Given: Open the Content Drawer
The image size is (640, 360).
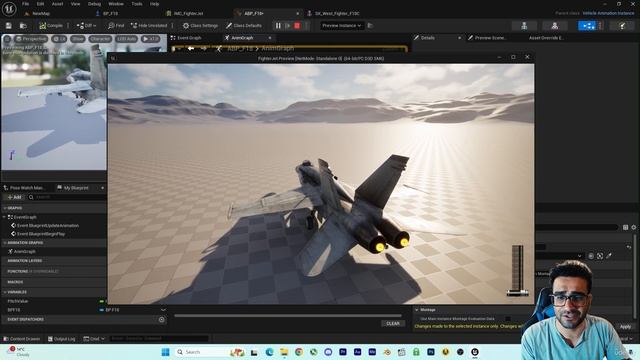Looking at the screenshot, I should [21, 339].
